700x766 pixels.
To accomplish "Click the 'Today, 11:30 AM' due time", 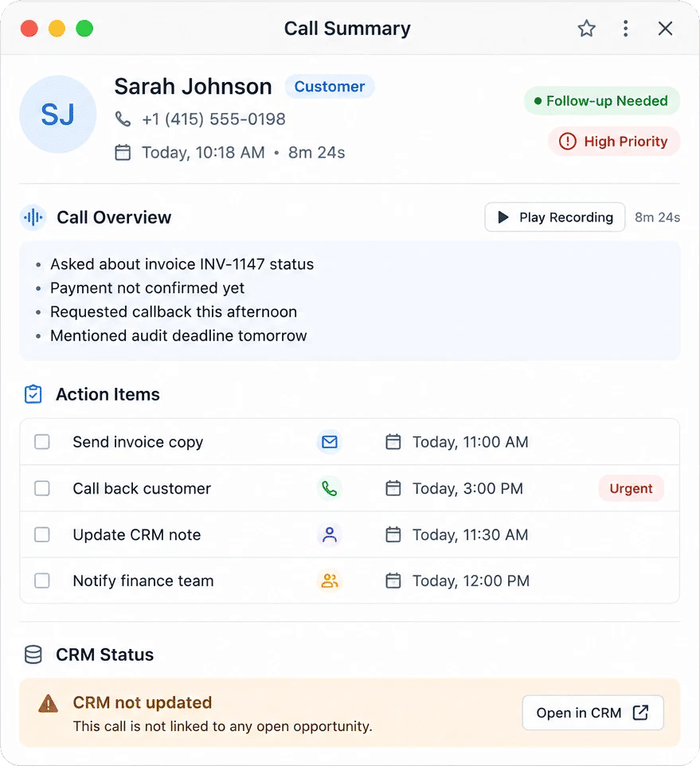I will click(x=471, y=534).
